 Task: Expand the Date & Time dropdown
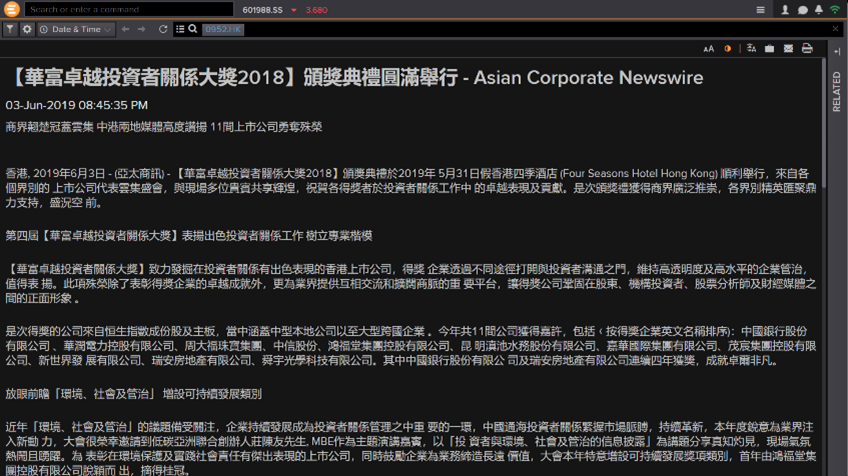point(76,29)
